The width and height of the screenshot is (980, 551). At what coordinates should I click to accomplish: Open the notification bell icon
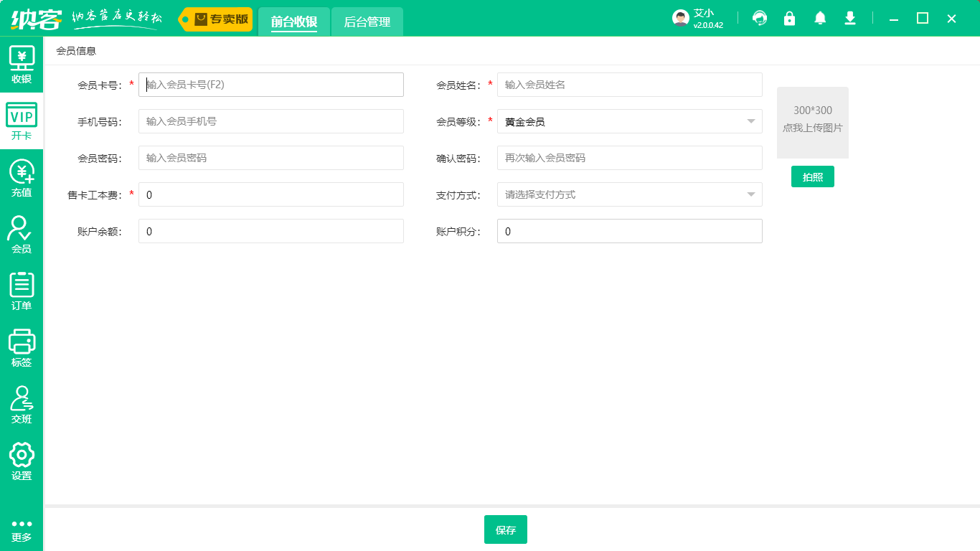(x=820, y=19)
